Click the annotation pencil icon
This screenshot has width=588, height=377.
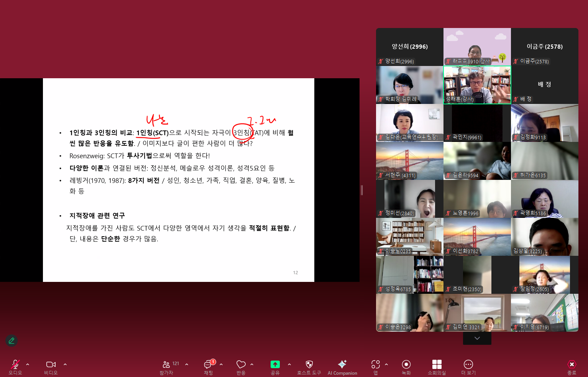click(11, 341)
